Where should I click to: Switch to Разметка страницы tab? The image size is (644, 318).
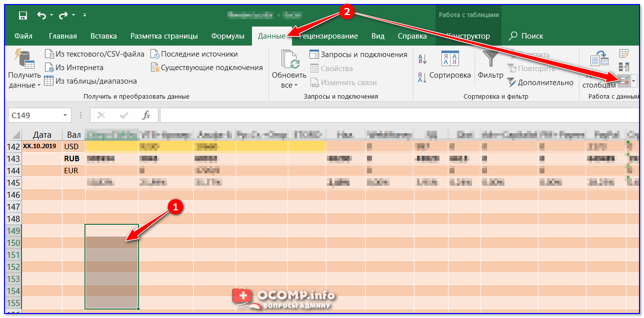[x=164, y=36]
